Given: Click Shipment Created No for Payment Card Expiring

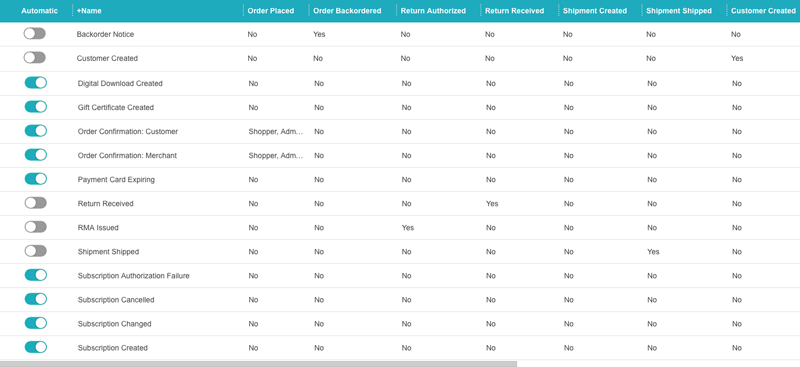Looking at the screenshot, I should (x=568, y=179).
